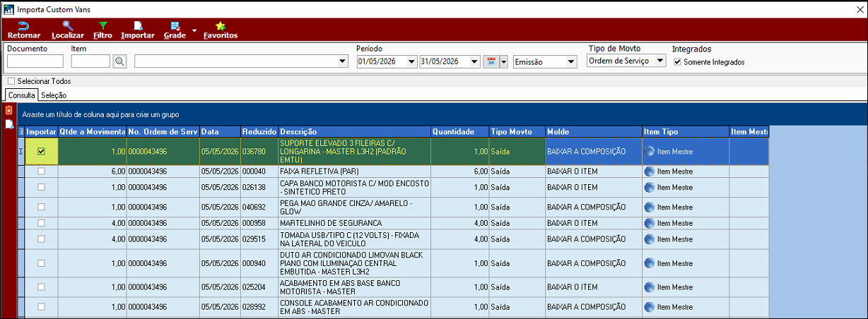Check Importar for PEGA MAO GRANDE row
This screenshot has height=319, width=868.
click(41, 207)
